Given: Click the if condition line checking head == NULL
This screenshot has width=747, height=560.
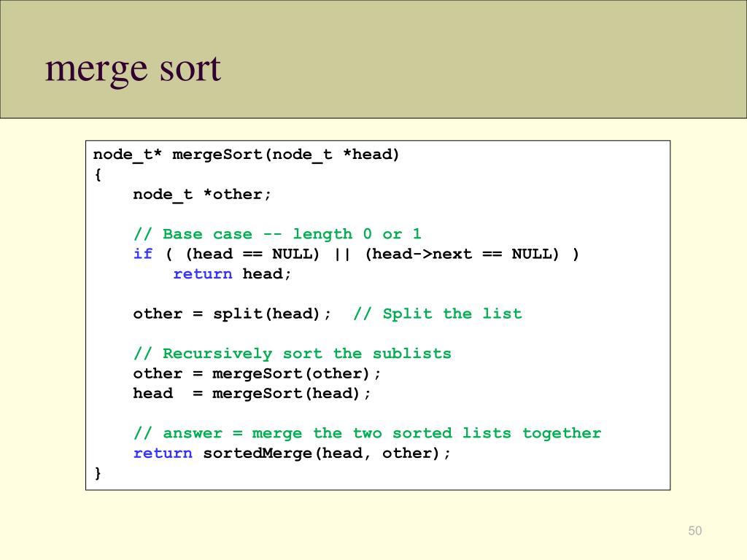Looking at the screenshot, I should click(x=356, y=254).
